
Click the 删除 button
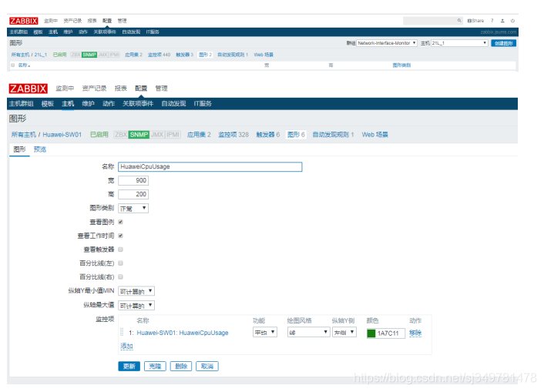181,367
